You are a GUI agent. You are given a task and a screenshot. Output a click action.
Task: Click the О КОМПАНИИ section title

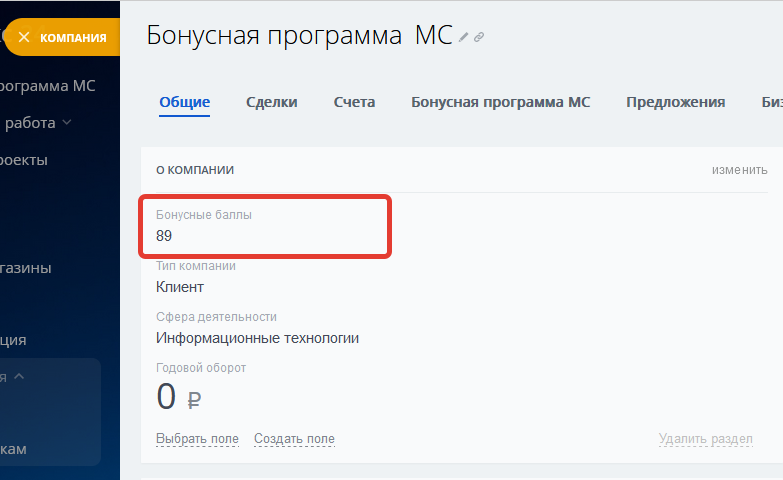(x=195, y=170)
